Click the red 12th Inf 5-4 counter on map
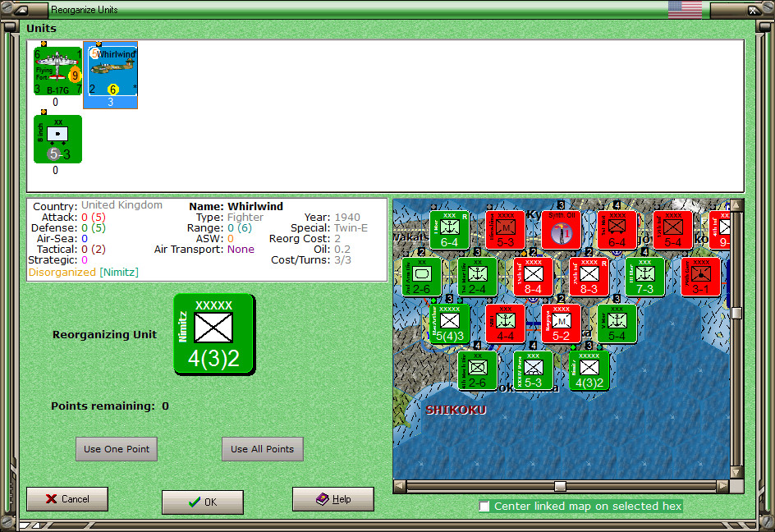 click(x=672, y=230)
